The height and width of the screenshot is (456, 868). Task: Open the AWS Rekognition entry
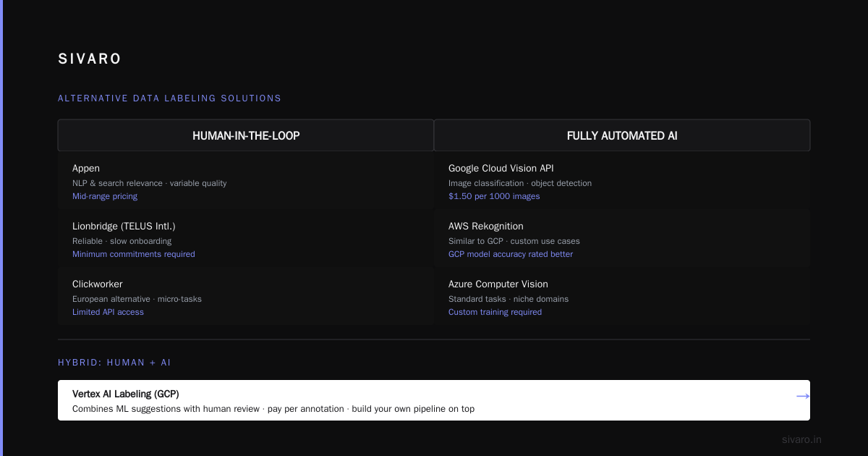click(x=486, y=227)
